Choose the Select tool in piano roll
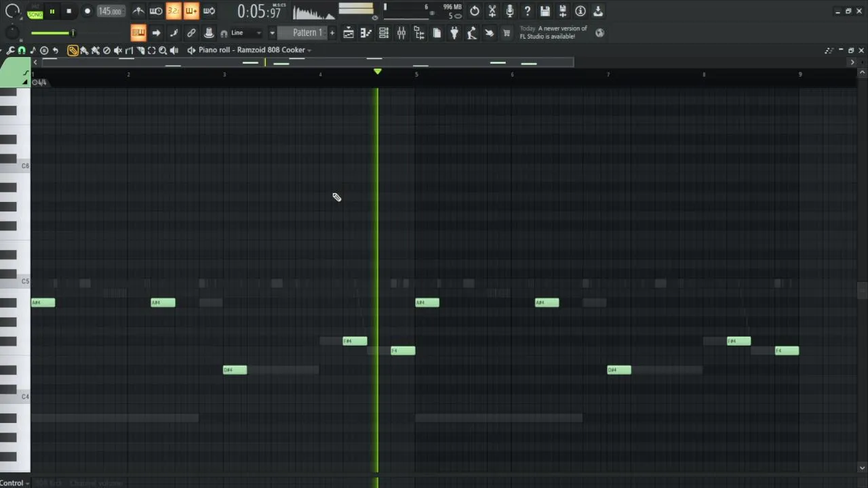 click(151, 50)
